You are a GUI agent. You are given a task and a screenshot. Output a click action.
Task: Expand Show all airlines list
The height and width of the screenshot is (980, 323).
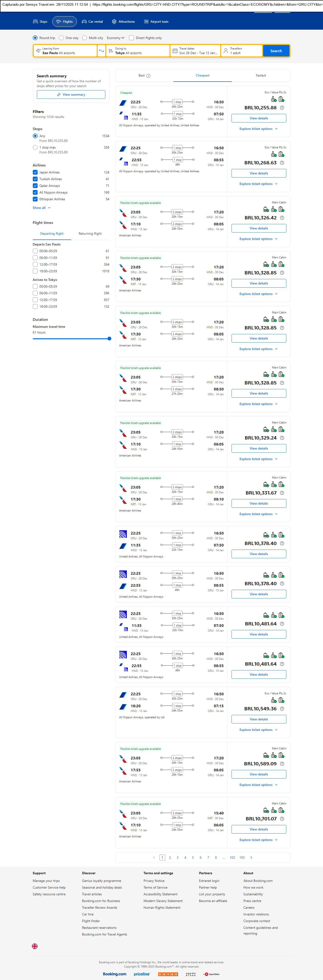pyautogui.click(x=41, y=208)
